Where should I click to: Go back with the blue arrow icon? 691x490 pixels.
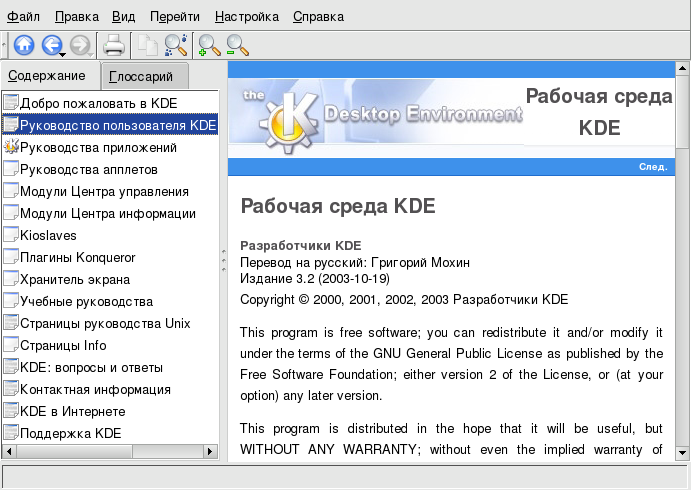pos(52,45)
